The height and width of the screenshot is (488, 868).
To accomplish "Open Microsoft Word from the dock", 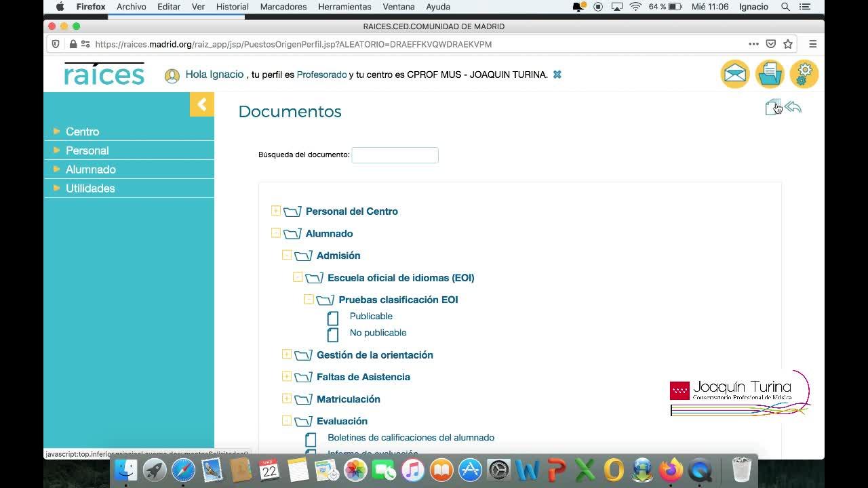I will point(528,470).
